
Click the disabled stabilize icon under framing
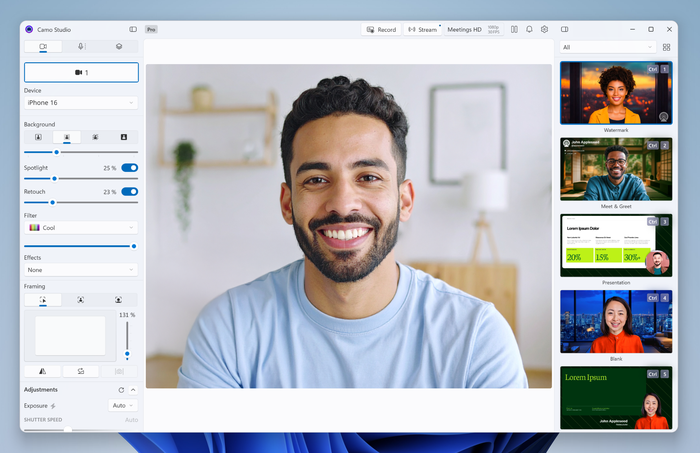coord(119,371)
